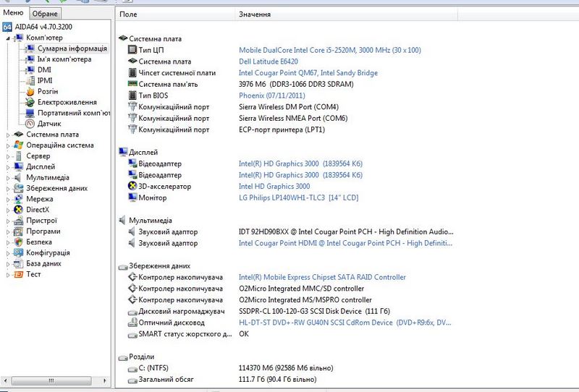Click the 3D-акселератор icon in the list
This screenshot has width=579, height=392.
click(x=132, y=187)
